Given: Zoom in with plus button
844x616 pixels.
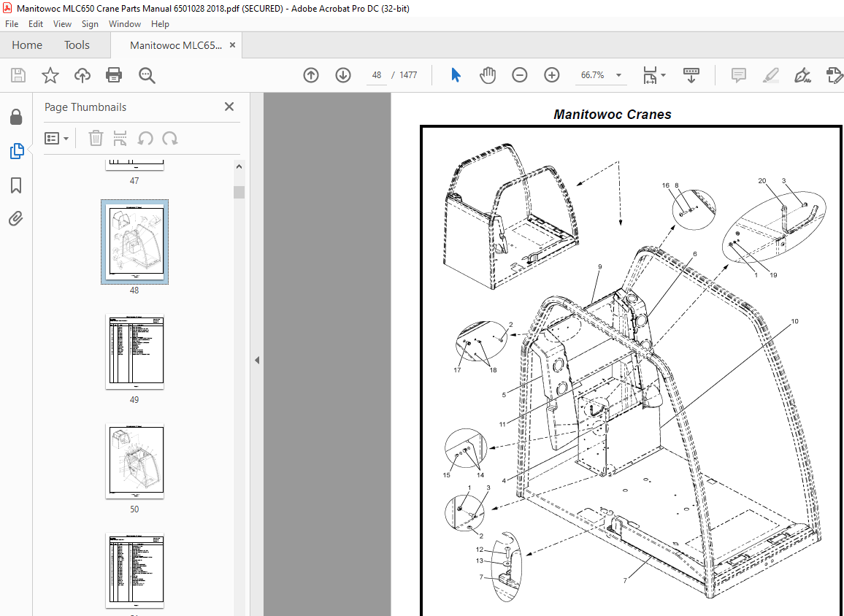Looking at the screenshot, I should pyautogui.click(x=552, y=75).
